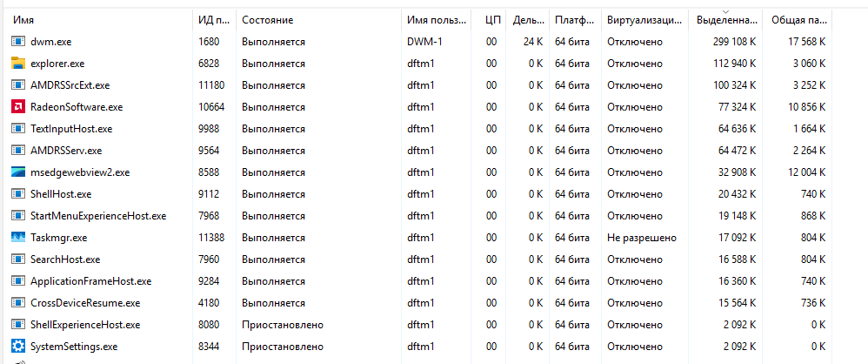868x364 pixels.
Task: Click the sort arrow above Выделенная память column
Action: [x=724, y=10]
